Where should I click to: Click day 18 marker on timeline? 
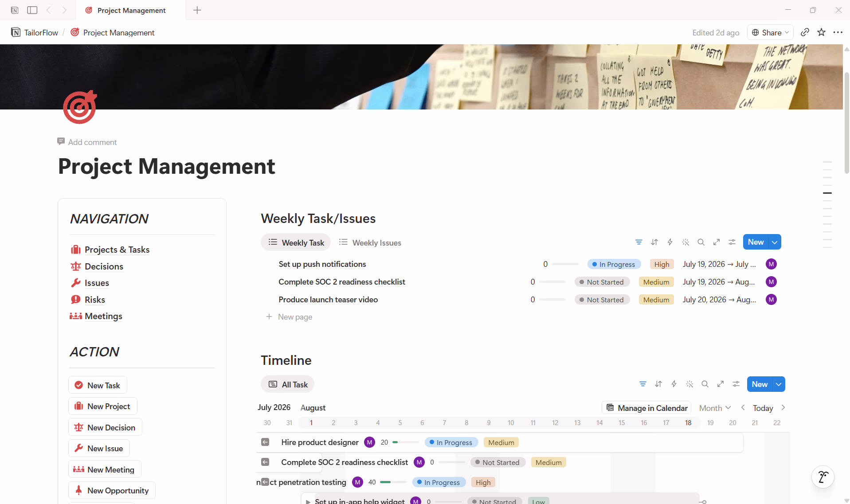[x=688, y=423]
